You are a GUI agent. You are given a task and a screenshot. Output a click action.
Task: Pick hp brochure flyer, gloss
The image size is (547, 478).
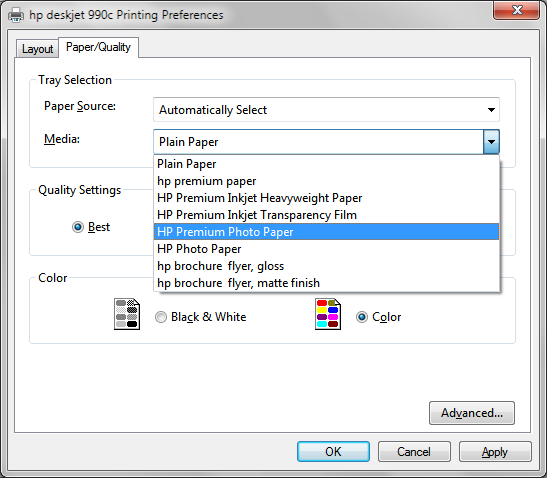(x=326, y=266)
